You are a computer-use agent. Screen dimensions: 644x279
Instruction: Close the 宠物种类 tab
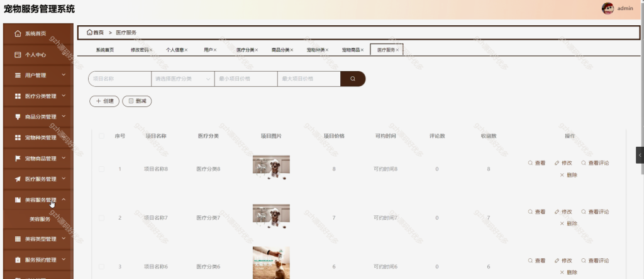[327, 50]
